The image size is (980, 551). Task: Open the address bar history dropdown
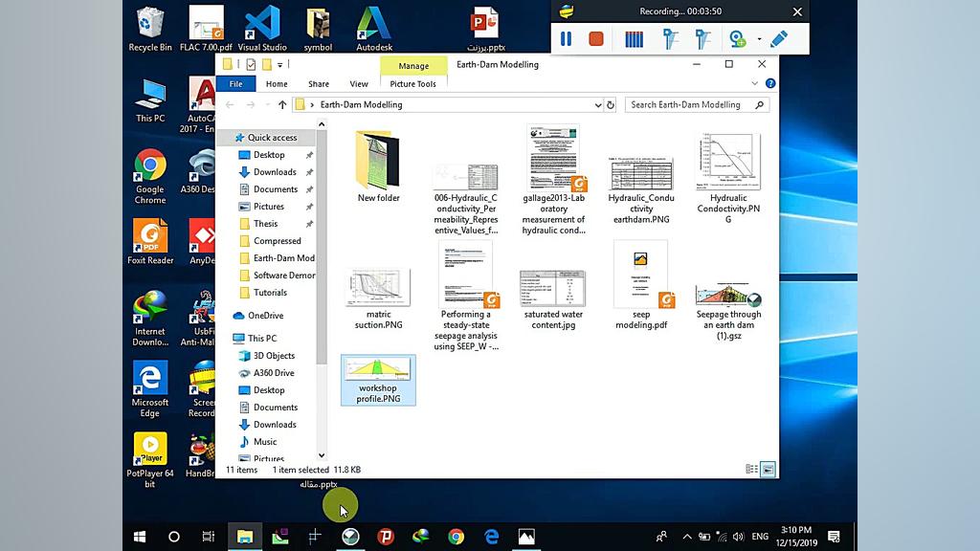point(598,105)
